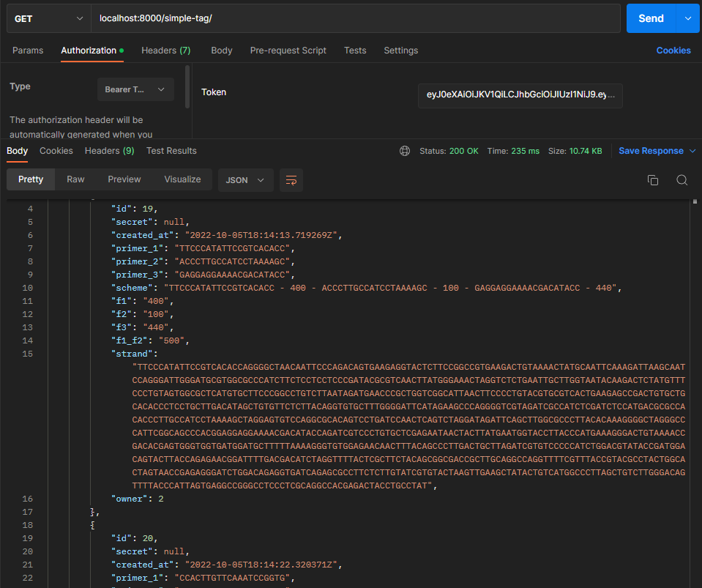Copy the response body
This screenshot has width=702, height=588.
[652, 179]
